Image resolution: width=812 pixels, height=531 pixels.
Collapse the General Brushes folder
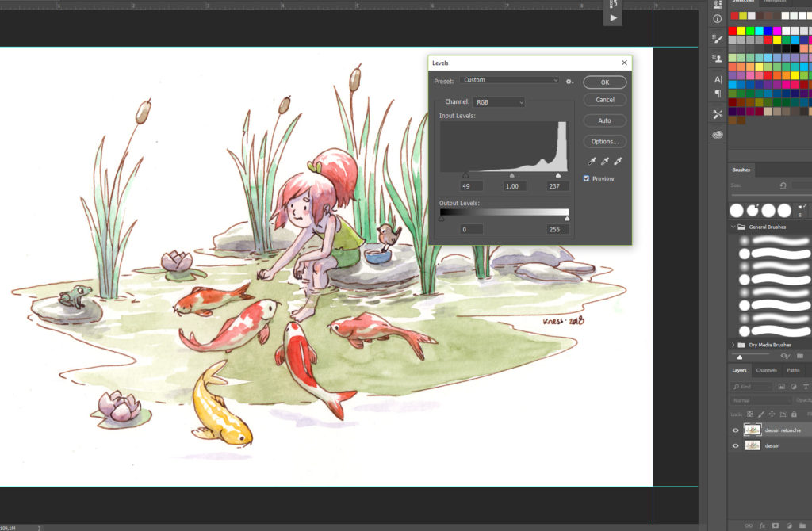(x=733, y=227)
